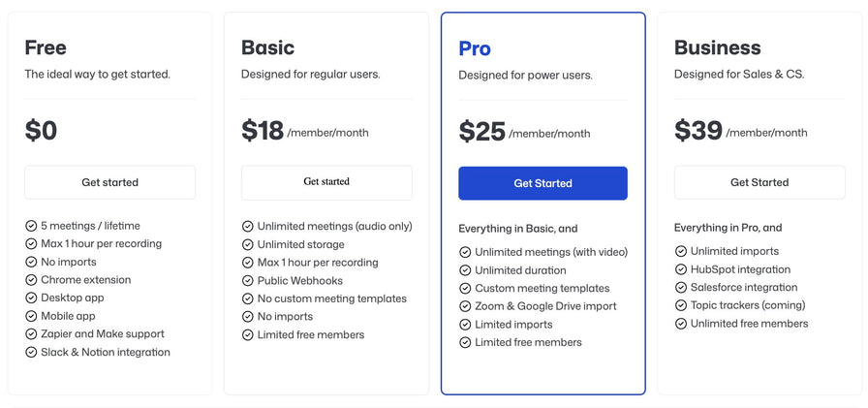The image size is (868, 408).
Task: Click checkmark icon next to Desktop app
Action: tap(31, 298)
